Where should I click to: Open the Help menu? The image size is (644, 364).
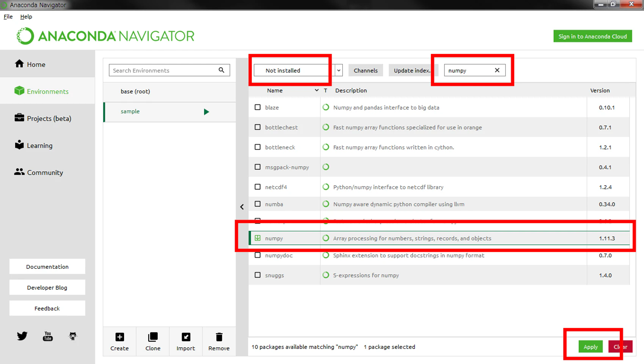tap(26, 17)
